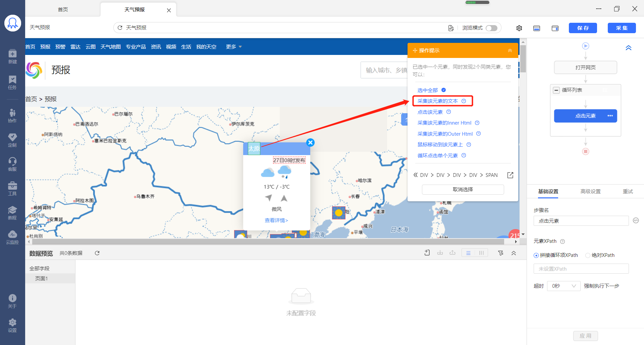644x345 pixels.
Task: Select the 打开网页 workflow step
Action: coord(586,67)
